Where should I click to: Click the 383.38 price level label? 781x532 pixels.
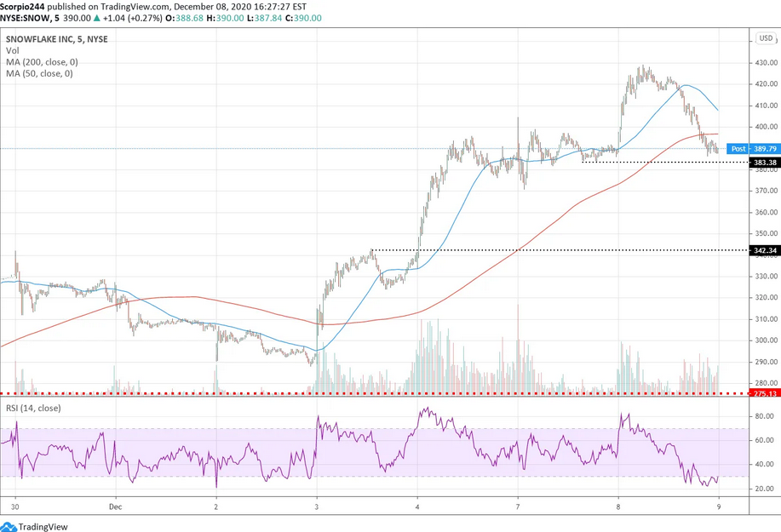pyautogui.click(x=765, y=163)
